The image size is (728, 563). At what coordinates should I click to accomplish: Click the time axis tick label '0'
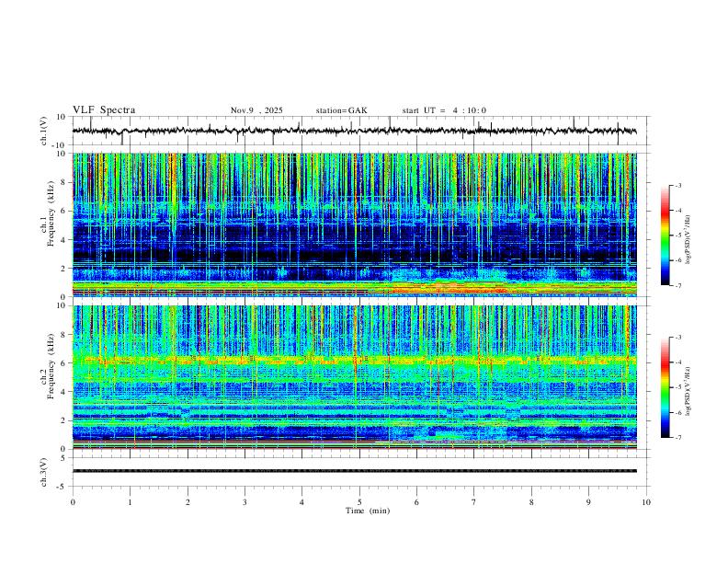point(73,502)
